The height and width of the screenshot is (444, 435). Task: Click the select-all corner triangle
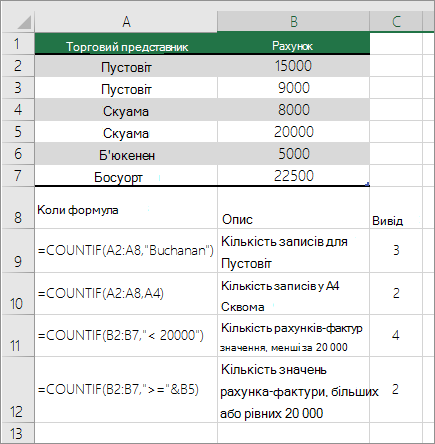click(x=24, y=22)
